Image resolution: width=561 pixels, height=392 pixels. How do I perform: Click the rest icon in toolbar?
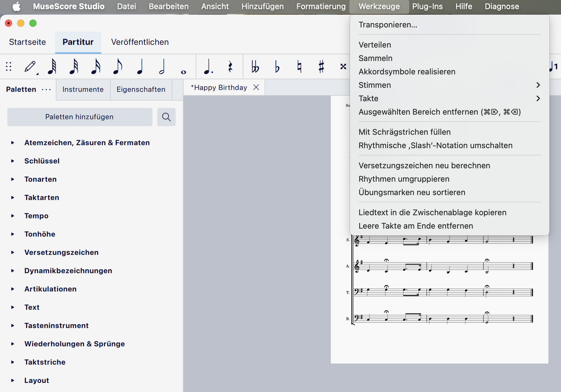coord(230,67)
